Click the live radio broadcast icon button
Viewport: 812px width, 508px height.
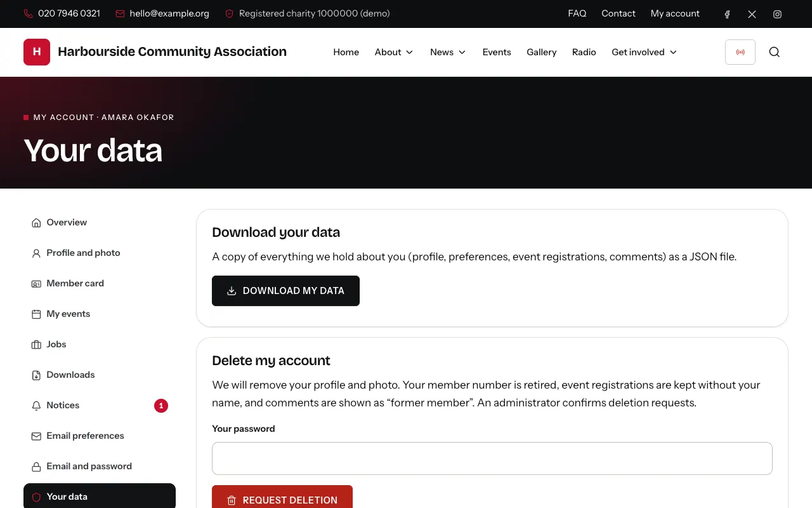pyautogui.click(x=740, y=52)
